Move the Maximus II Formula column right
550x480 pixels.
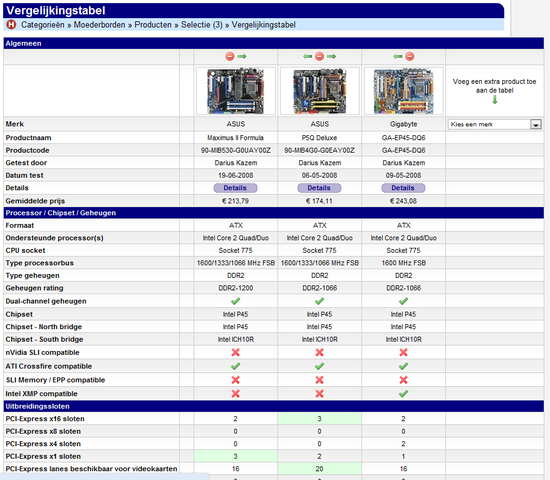[x=242, y=56]
